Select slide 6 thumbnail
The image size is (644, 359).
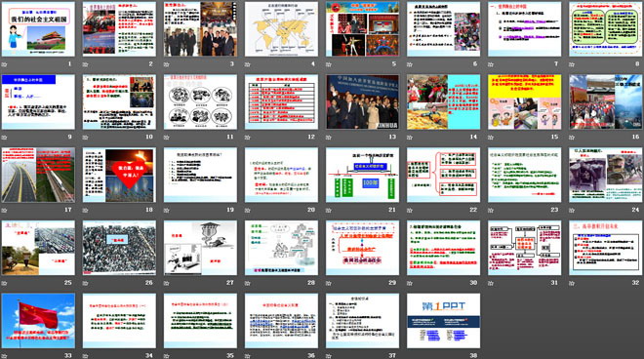pos(444,29)
